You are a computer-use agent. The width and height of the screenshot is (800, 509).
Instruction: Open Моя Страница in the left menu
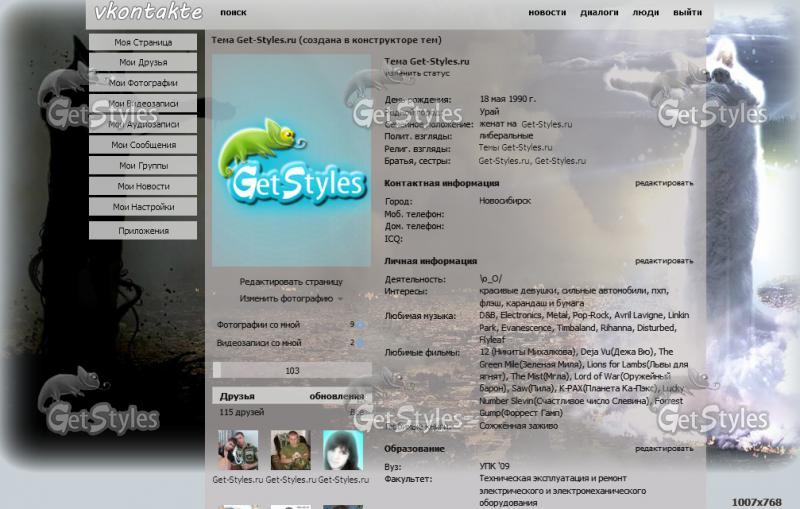tap(143, 42)
